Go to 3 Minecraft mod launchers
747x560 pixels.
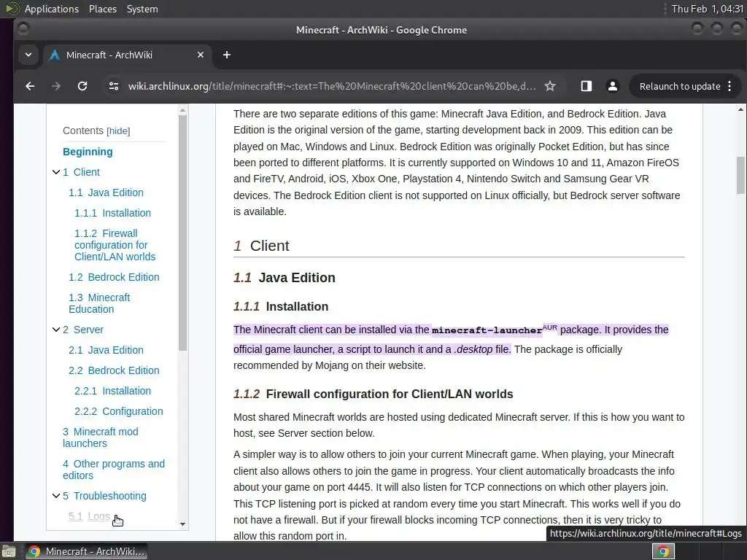click(101, 437)
